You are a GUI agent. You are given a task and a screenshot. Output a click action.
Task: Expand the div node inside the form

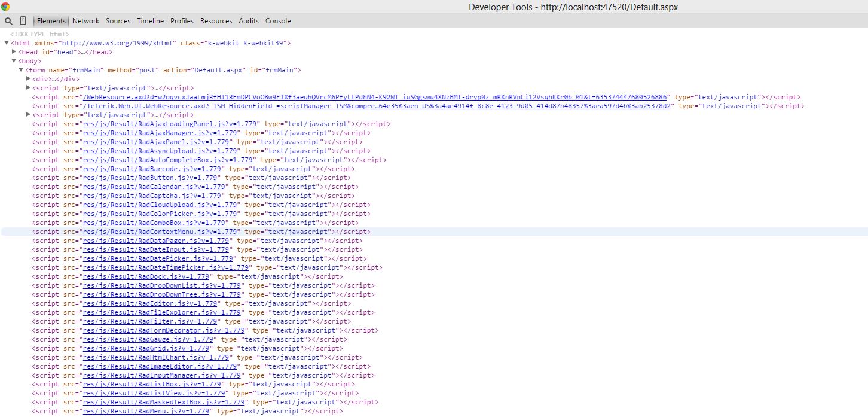click(28, 79)
